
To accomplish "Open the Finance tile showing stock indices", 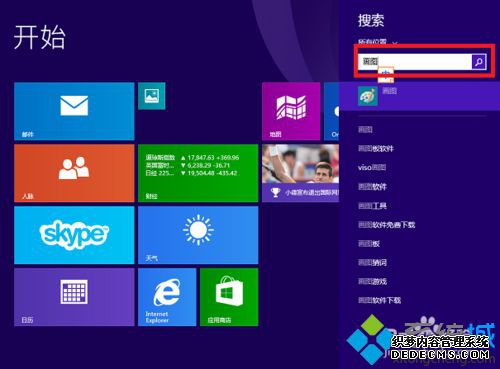I will click(x=198, y=173).
